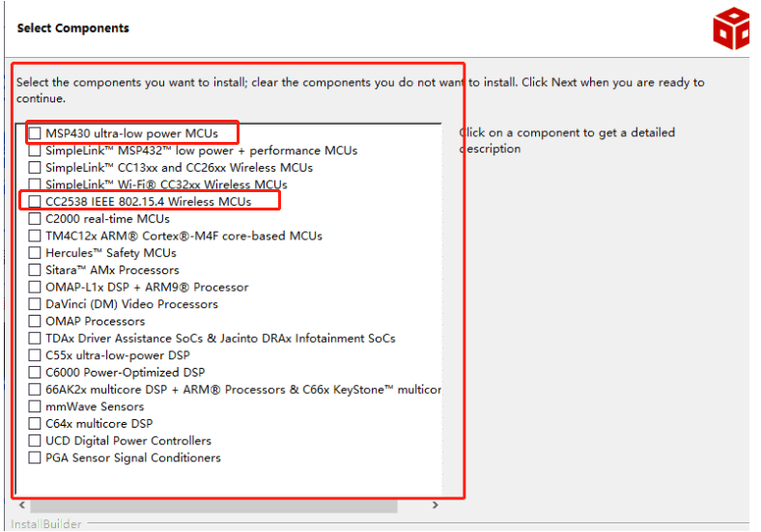Select UCD Digital Power Controllers checkbox
761x532 pixels.
tap(35, 440)
